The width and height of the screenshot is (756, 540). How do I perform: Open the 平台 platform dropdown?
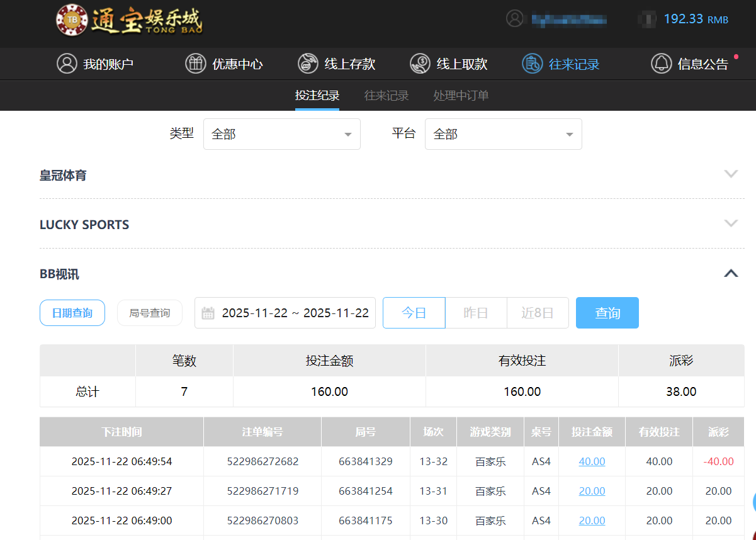point(503,133)
